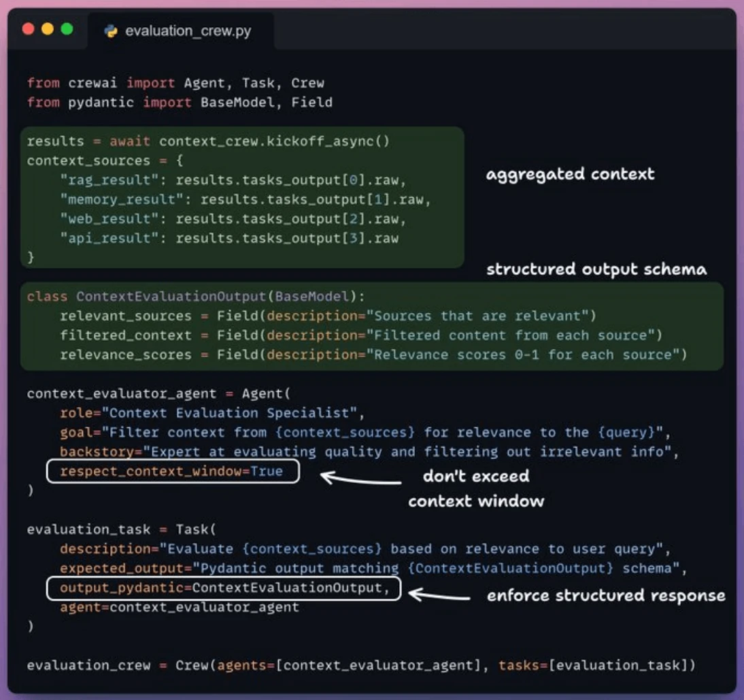Click the 'context_sources = {' line

tap(105, 161)
